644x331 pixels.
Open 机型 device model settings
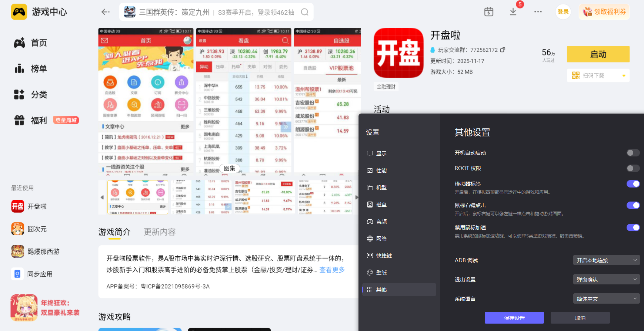pos(399,188)
